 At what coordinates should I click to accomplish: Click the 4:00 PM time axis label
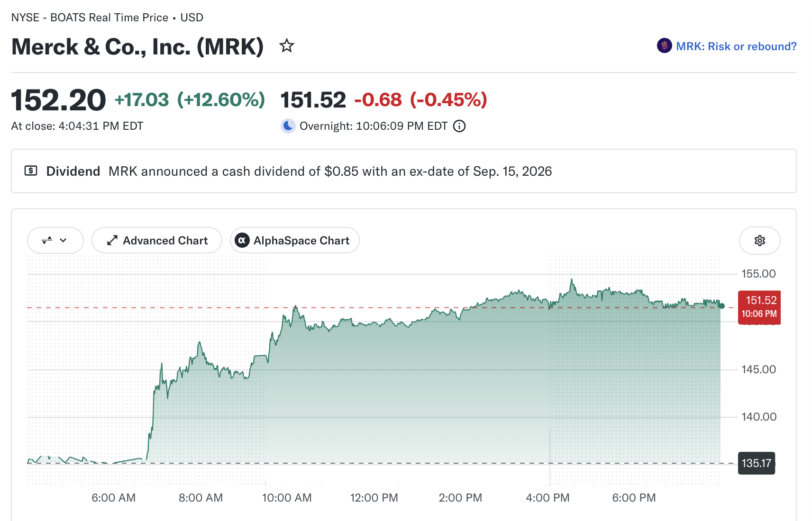[547, 498]
